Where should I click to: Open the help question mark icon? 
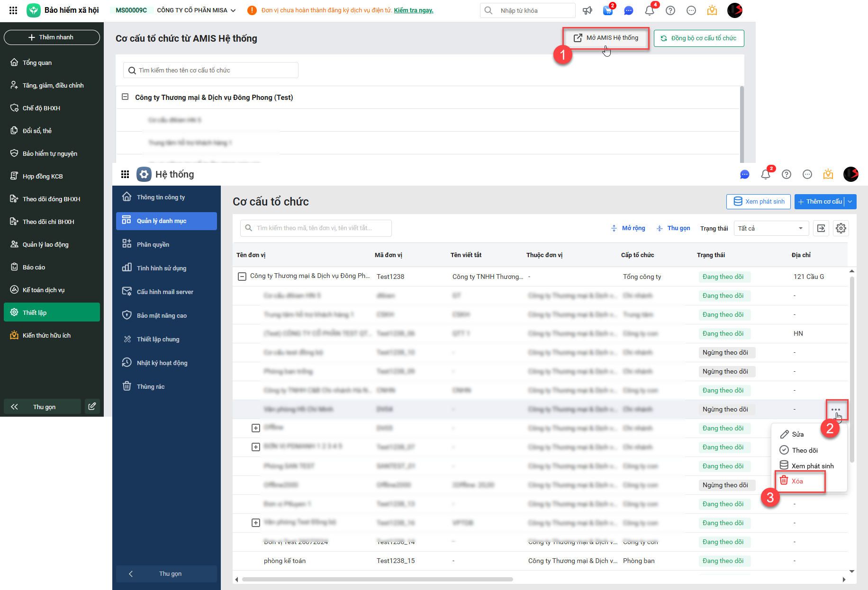[x=670, y=10]
